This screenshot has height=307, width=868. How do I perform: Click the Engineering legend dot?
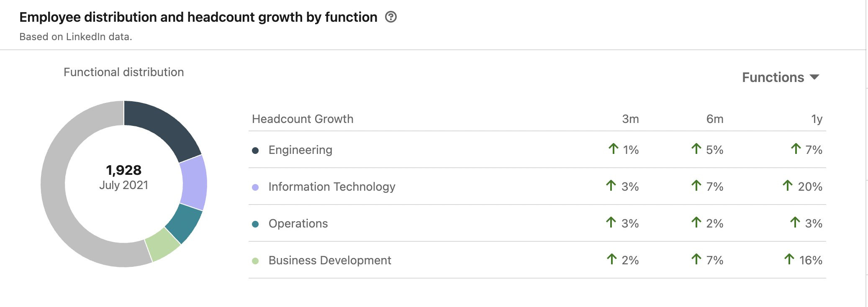(x=255, y=151)
